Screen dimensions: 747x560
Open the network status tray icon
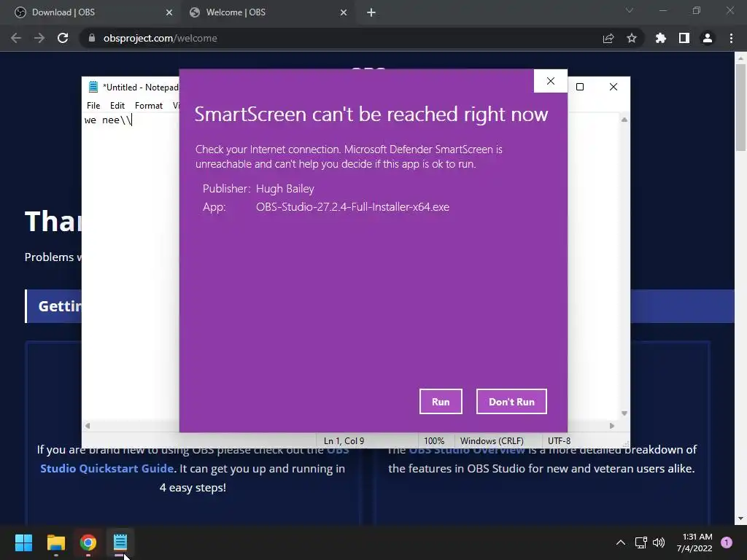[640, 542]
